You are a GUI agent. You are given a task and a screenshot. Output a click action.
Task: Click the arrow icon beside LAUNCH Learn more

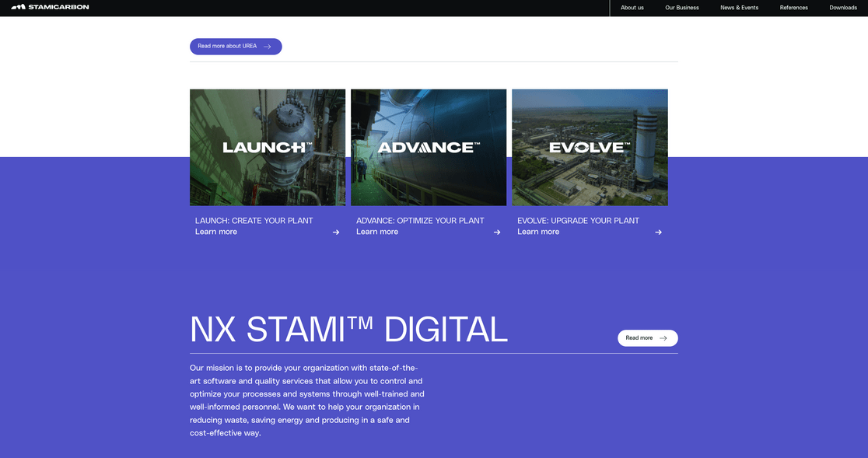pyautogui.click(x=336, y=232)
